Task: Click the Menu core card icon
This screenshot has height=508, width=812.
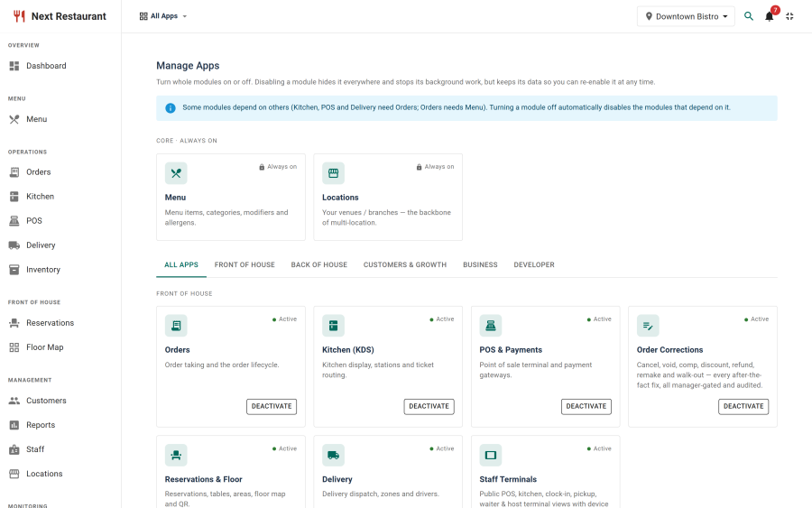Action: click(176, 173)
